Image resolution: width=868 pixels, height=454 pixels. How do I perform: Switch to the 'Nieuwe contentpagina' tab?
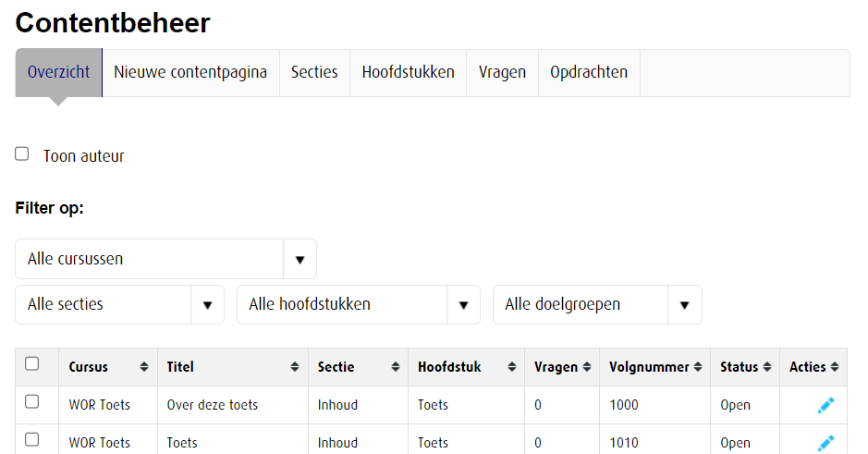(190, 72)
